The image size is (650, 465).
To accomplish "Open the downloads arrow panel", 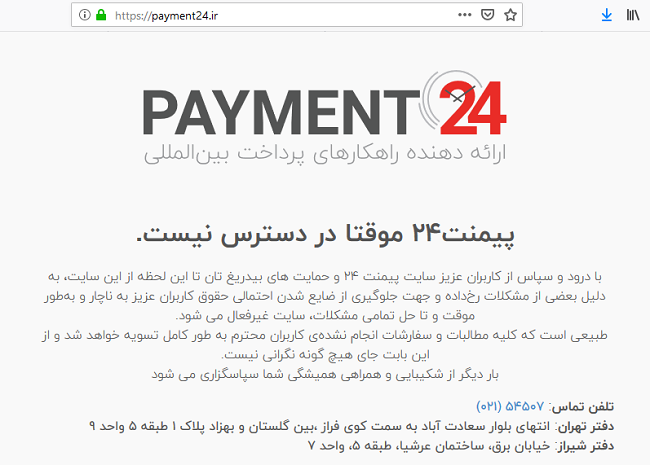I will pos(606,16).
